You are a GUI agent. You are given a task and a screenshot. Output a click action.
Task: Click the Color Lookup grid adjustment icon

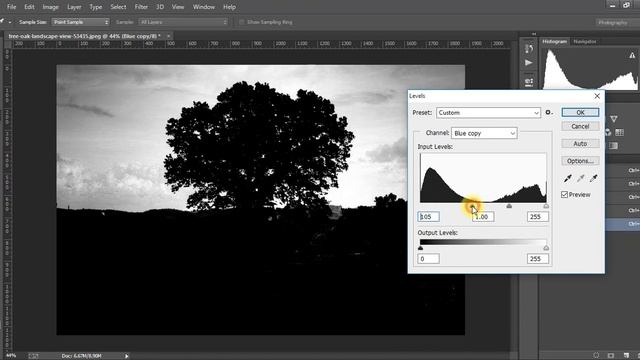(x=619, y=132)
